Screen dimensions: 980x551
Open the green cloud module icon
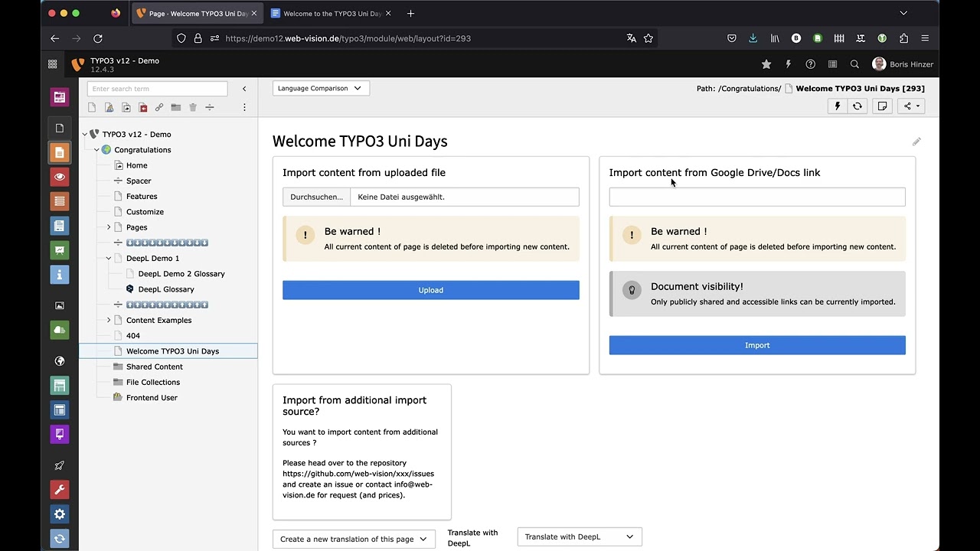click(60, 330)
